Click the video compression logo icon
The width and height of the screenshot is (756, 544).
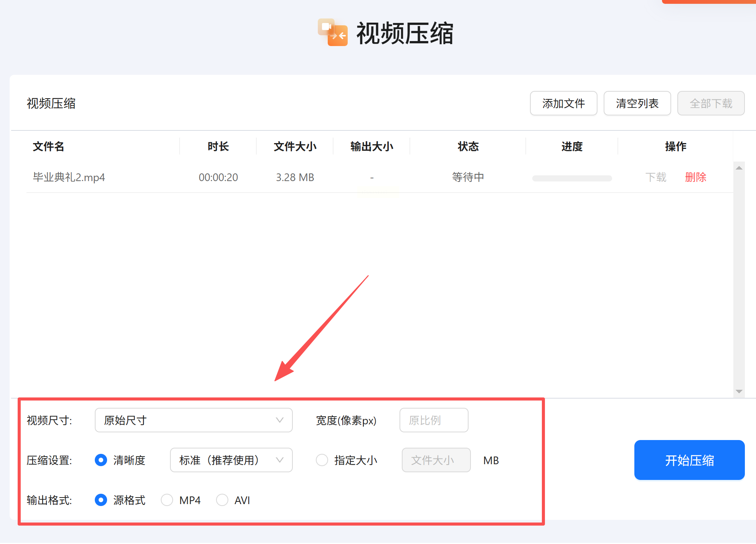pos(333,33)
